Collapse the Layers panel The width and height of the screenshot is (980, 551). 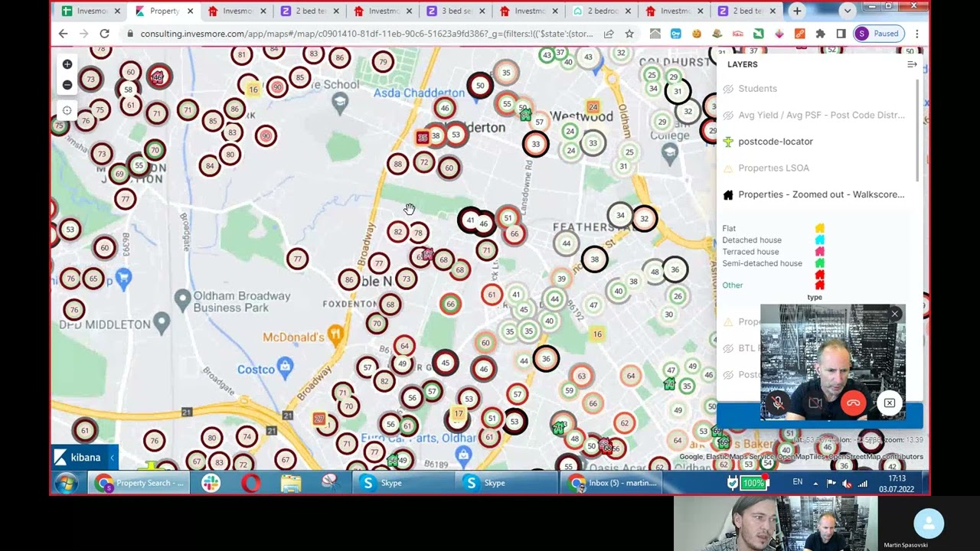[912, 64]
